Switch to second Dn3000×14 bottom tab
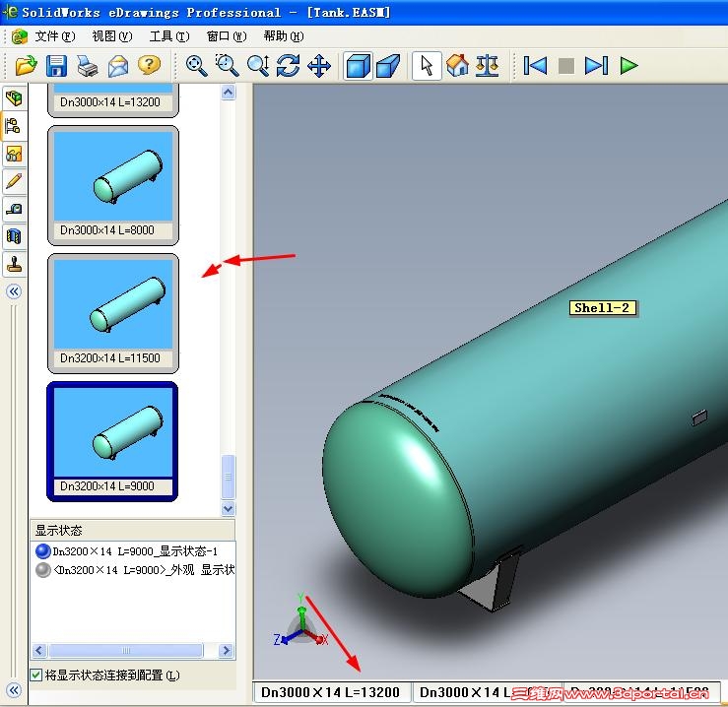The height and width of the screenshot is (707, 728). click(486, 692)
